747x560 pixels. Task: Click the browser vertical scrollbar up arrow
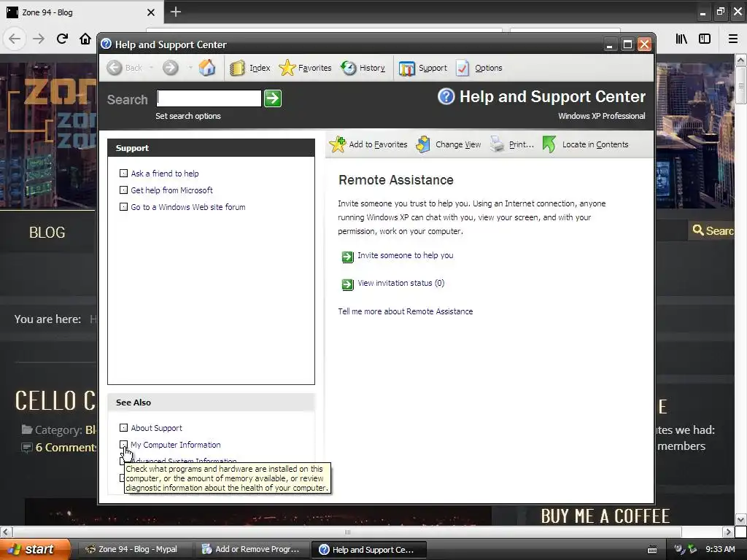(x=741, y=60)
